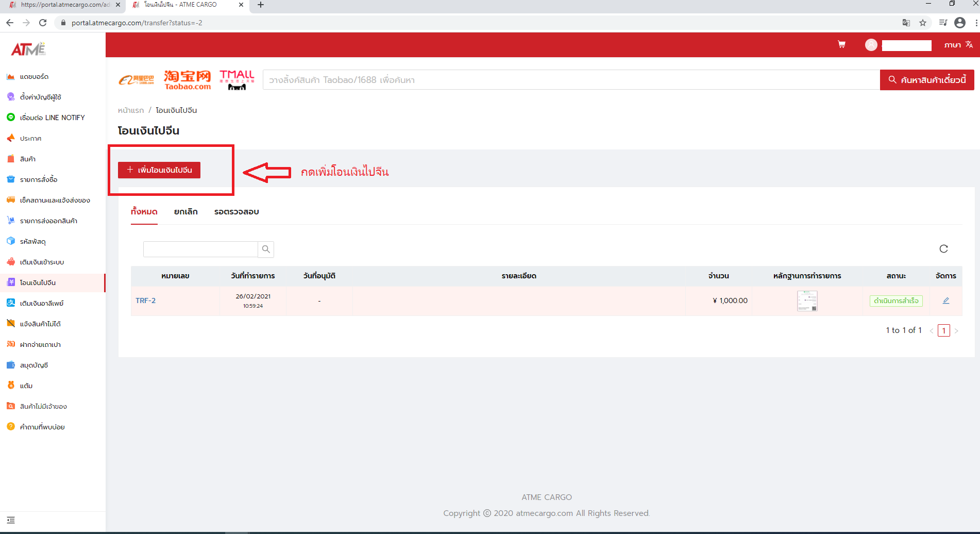Click the เพิ่มโอนเงินไปจีน button
This screenshot has height=534, width=980.
[x=159, y=170]
